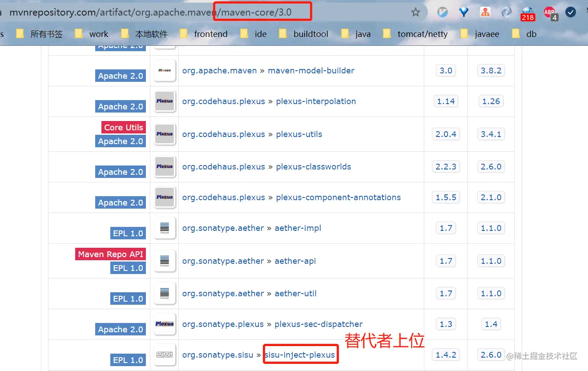Open the 所有书签 bookmarks folder
This screenshot has height=371, width=588.
tap(40, 34)
